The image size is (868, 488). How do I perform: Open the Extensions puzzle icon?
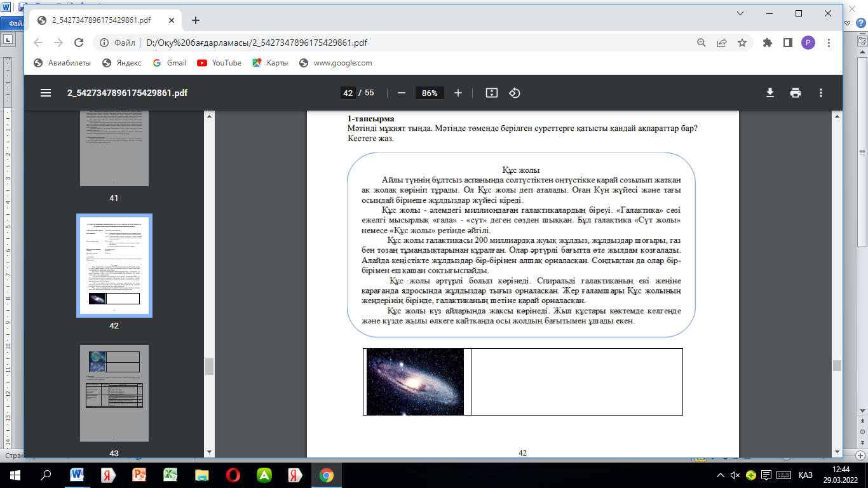(x=768, y=43)
